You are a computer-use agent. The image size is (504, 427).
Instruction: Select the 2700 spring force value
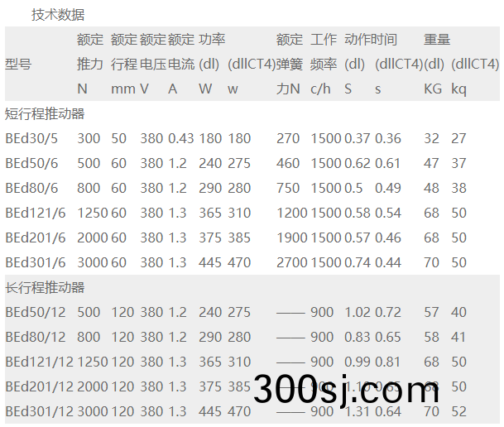pos(291,262)
